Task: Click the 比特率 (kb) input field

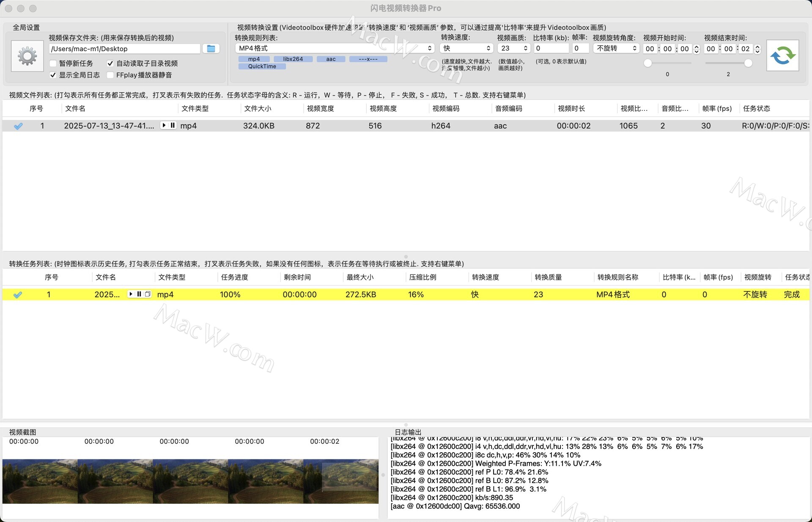Action: click(x=551, y=48)
